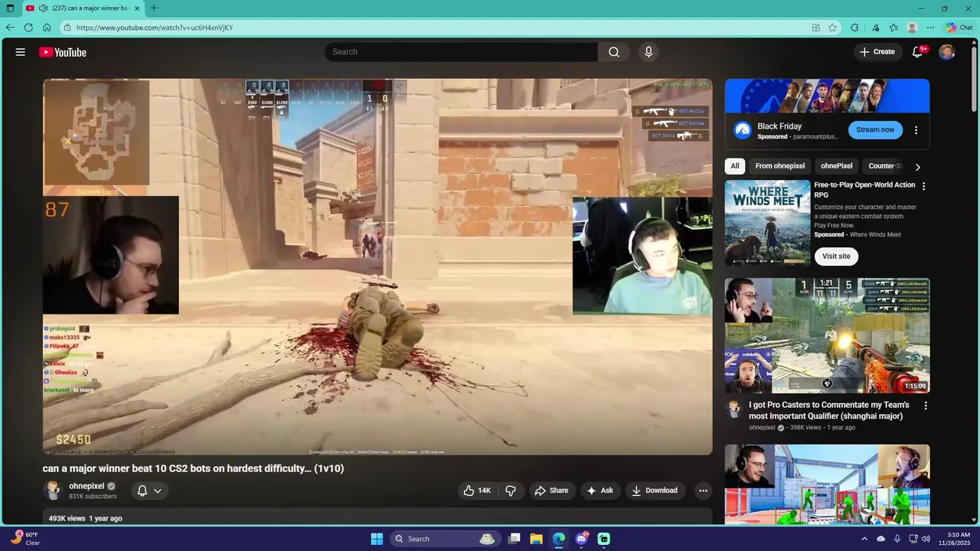Open Task View on taskbar
This screenshot has width=980, height=551.
(514, 539)
